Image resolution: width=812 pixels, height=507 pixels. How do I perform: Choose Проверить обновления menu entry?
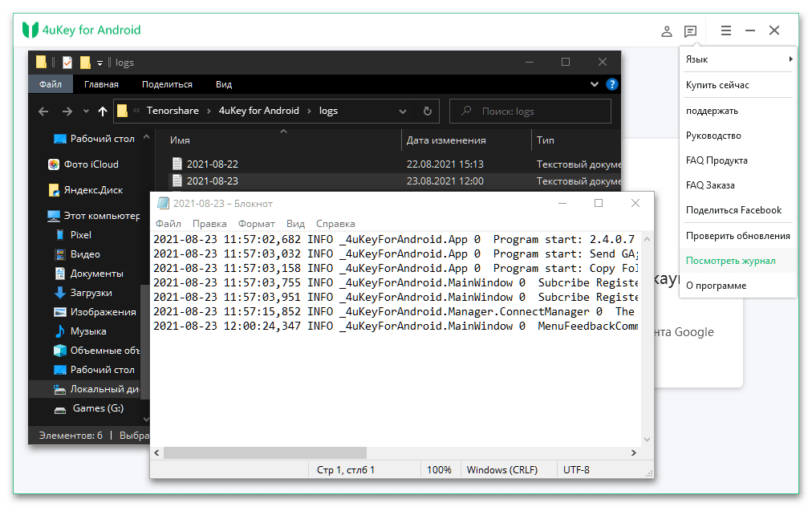[738, 236]
